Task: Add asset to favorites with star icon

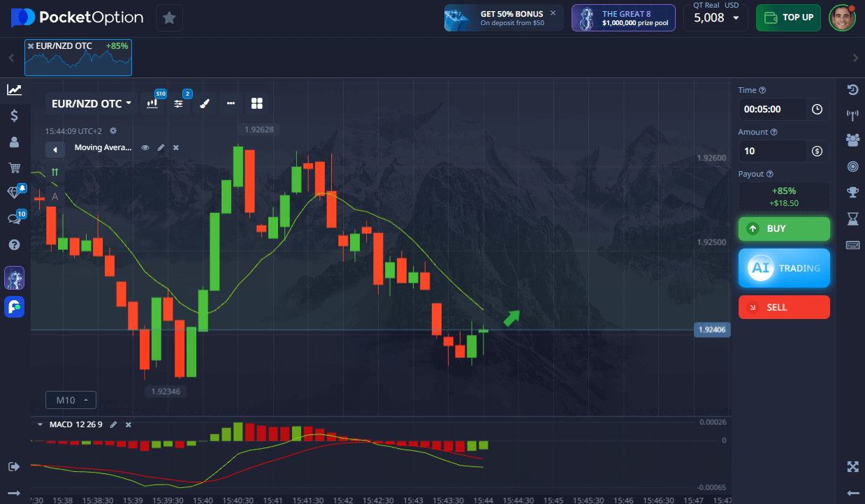Action: point(169,17)
